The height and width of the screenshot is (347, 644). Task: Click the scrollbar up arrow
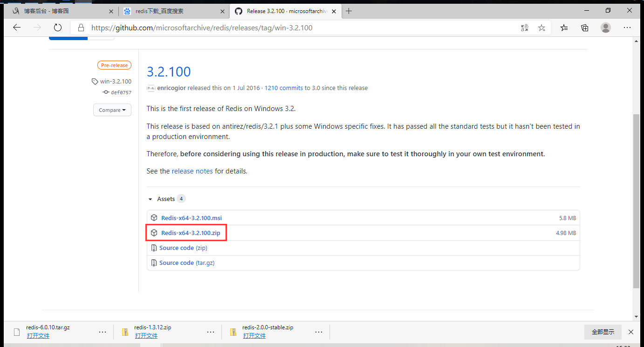click(x=637, y=42)
